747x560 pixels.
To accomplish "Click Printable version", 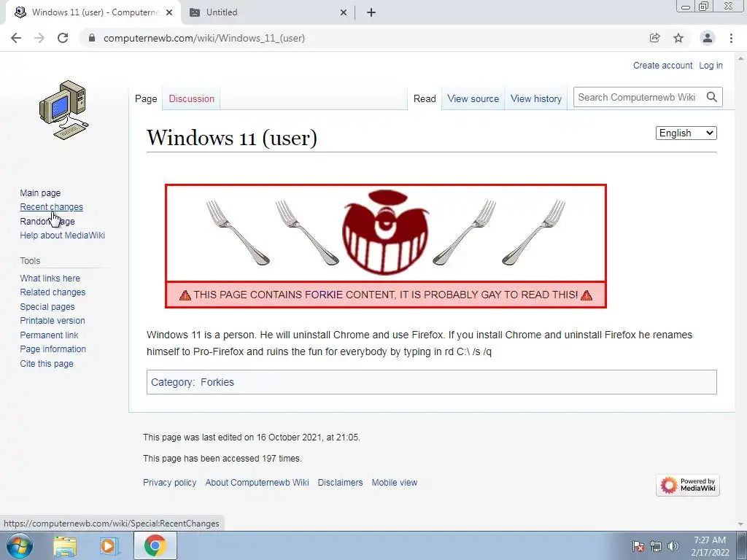I will click(x=53, y=321).
